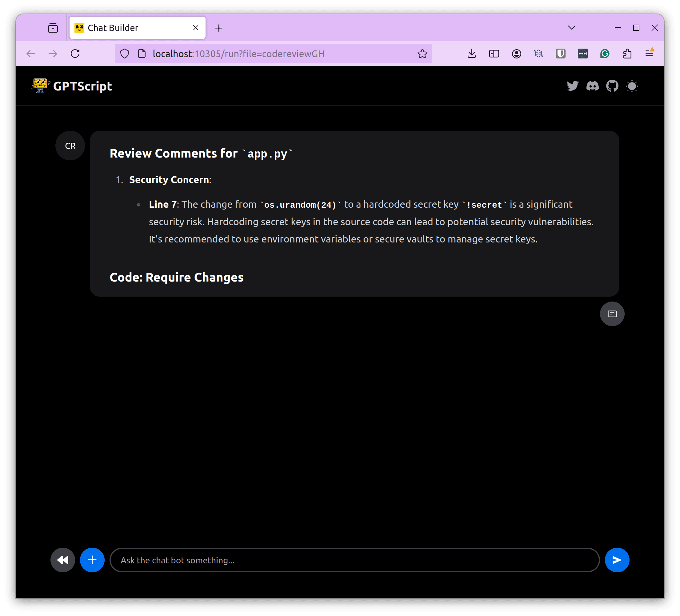Click the GPTScript logo
Viewport: 680px width, 616px height.
[x=71, y=86]
